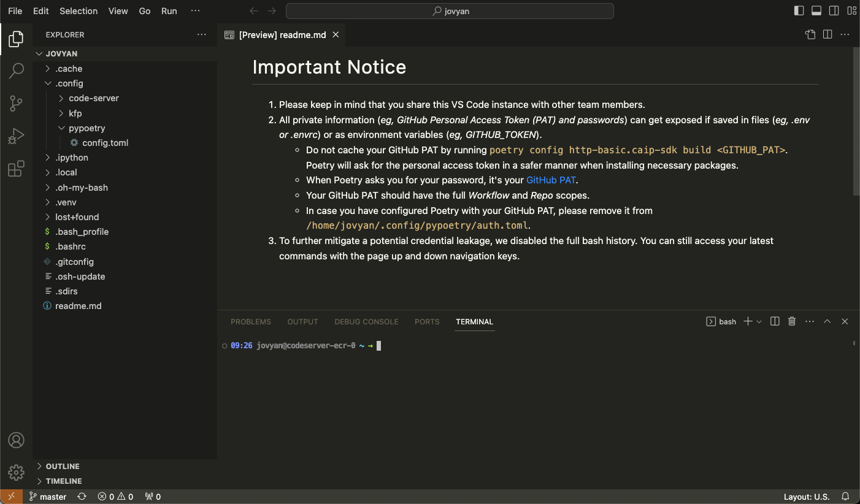Click the remote connection icon in status bar
This screenshot has width=860, height=504.
pos(12,497)
